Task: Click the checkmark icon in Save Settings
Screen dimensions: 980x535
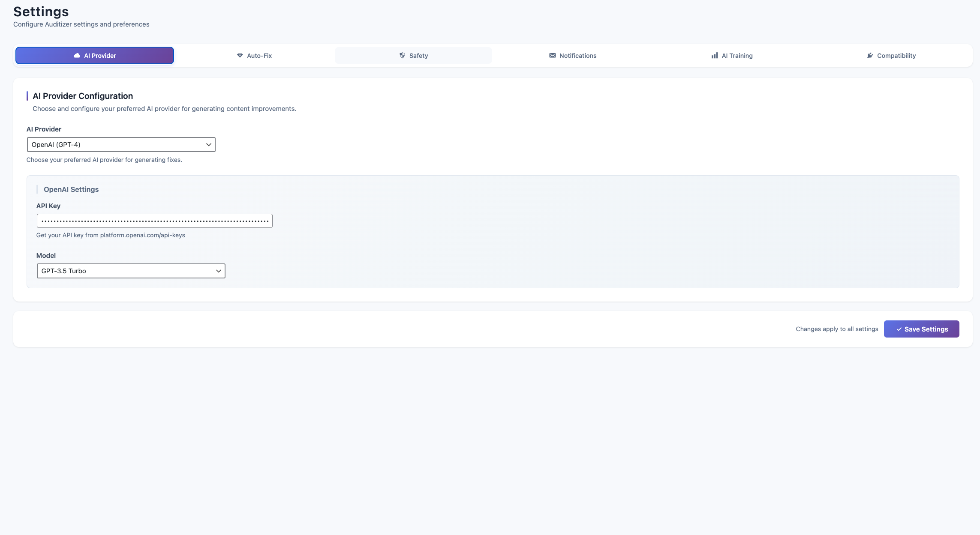Action: 899,329
